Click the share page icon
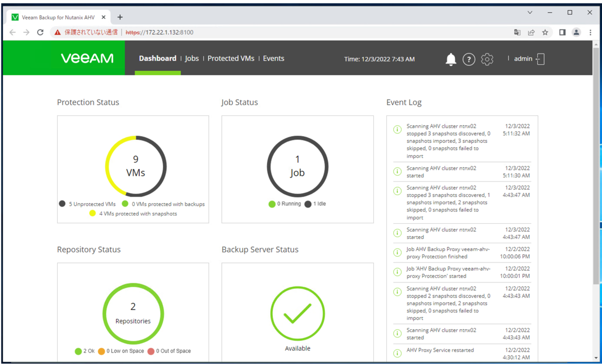This screenshot has width=602, height=364. 531,32
